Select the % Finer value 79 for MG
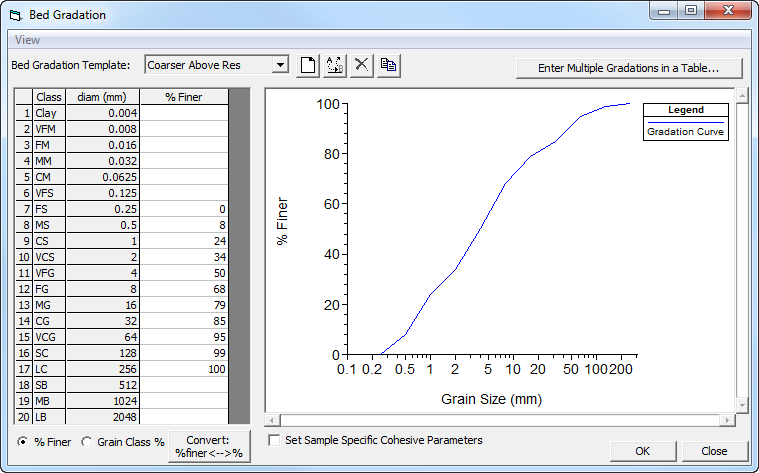This screenshot has width=759, height=473. click(184, 305)
